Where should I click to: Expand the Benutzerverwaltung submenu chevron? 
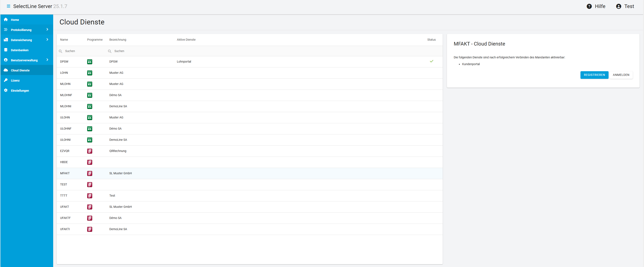47,60
